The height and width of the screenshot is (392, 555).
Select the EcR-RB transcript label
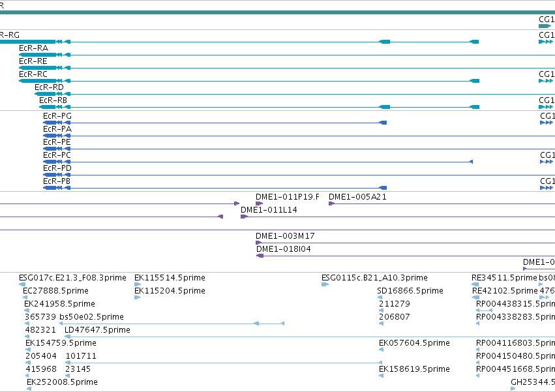[53, 100]
